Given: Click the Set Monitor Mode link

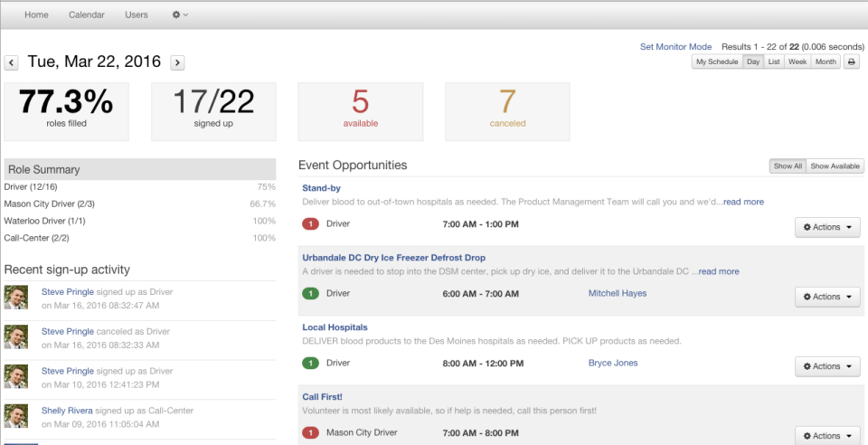Looking at the screenshot, I should coord(676,46).
